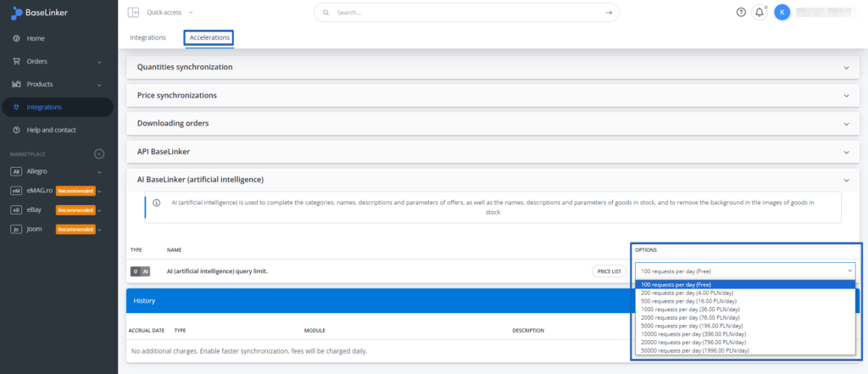Click the eMAG.ro marketplace badge icon
868x374 pixels.
point(16,191)
